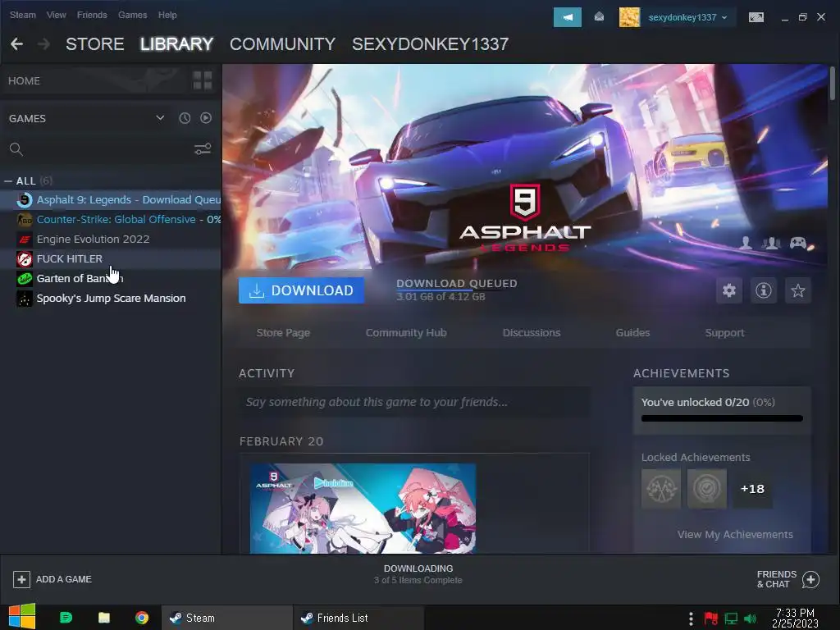Click the single-player person icon
Image resolution: width=840 pixels, height=630 pixels.
pyautogui.click(x=745, y=243)
